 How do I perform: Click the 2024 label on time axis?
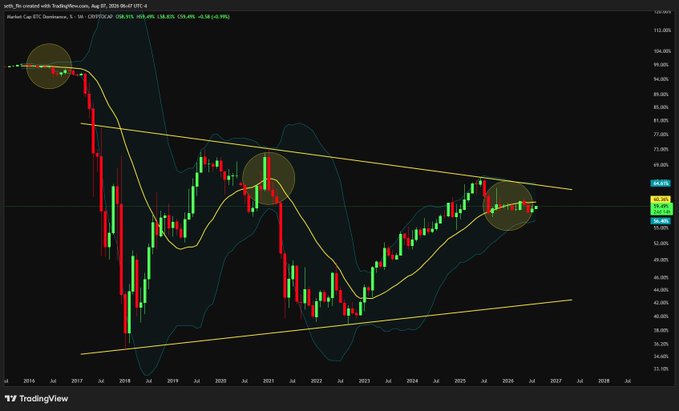(x=412, y=381)
